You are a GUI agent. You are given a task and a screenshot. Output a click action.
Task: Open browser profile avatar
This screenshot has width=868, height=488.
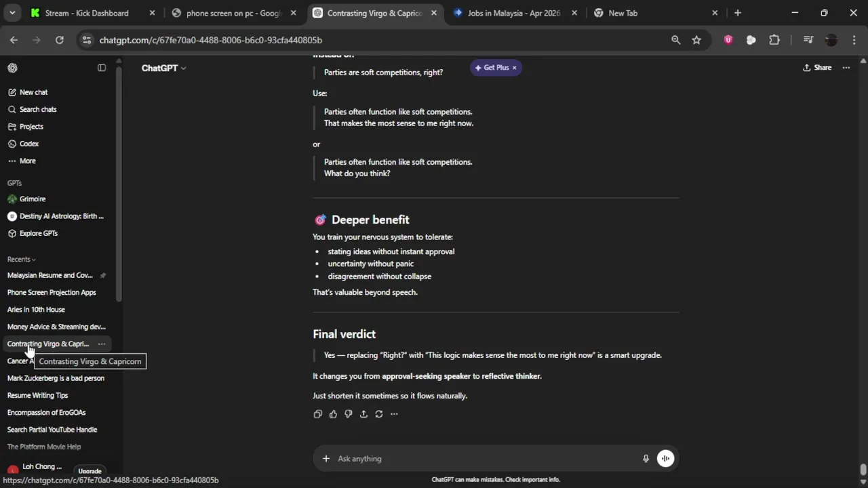tap(831, 40)
